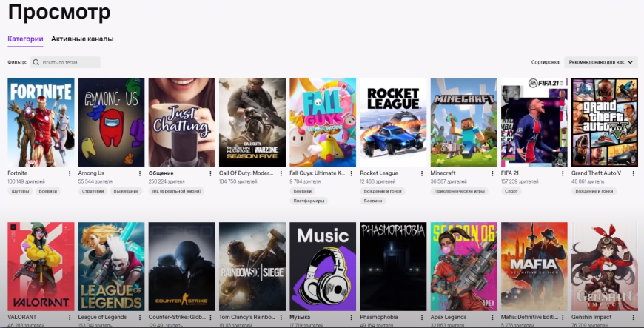This screenshot has height=328, width=644.
Task: Open the Valorant cover art
Action: 41,267
